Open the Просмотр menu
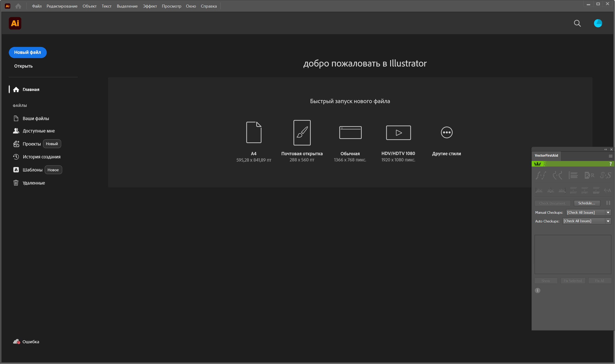Screen dimensions: 615x364 (x=171, y=6)
